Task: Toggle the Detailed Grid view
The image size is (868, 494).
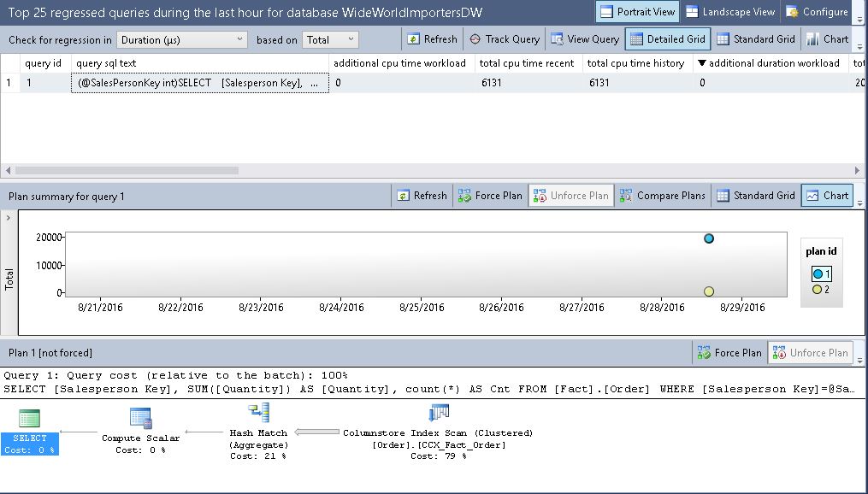Action: [668, 39]
